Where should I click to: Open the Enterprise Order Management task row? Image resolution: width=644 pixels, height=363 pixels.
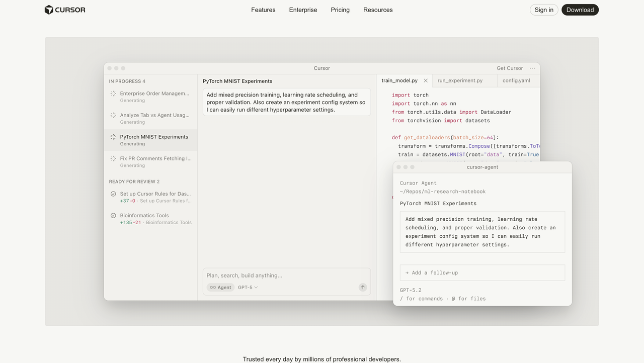tap(150, 97)
